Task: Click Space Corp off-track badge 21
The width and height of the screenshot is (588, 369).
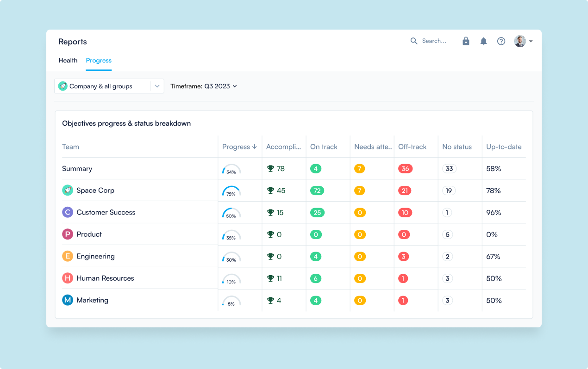Action: (405, 191)
